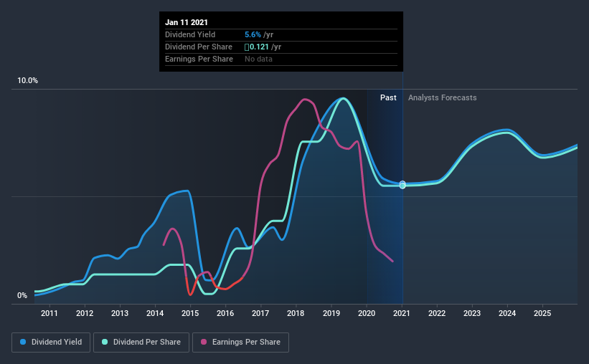This screenshot has width=589, height=364.
Task: Click the highlighted data point at 2021
Action: [402, 185]
